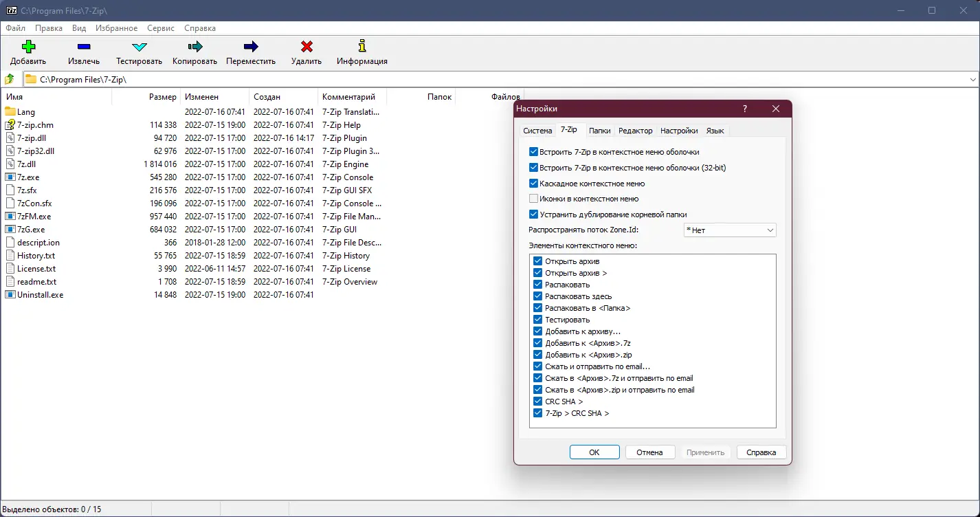This screenshot has height=517, width=980.
Task: Select the 7zFM.exe file icon
Action: click(10, 217)
